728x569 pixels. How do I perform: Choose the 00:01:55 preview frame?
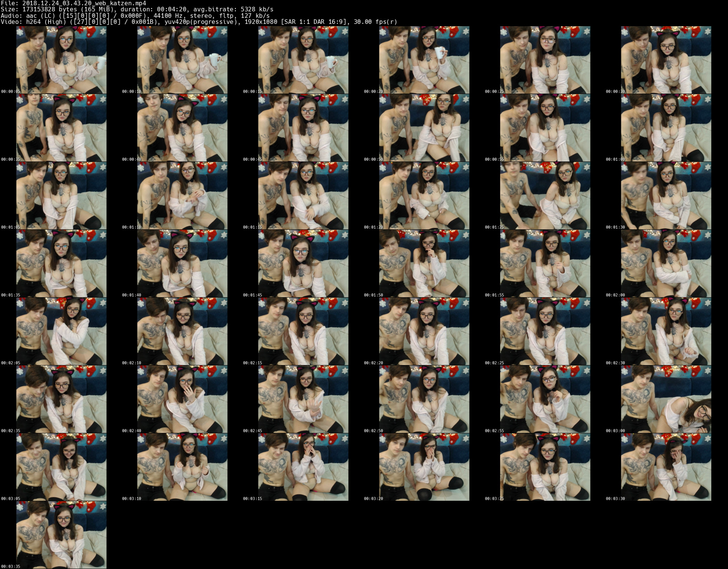click(545, 263)
